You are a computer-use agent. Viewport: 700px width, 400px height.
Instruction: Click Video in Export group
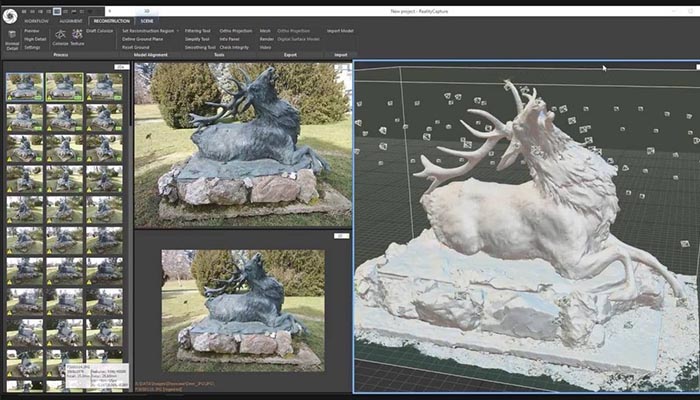265,47
